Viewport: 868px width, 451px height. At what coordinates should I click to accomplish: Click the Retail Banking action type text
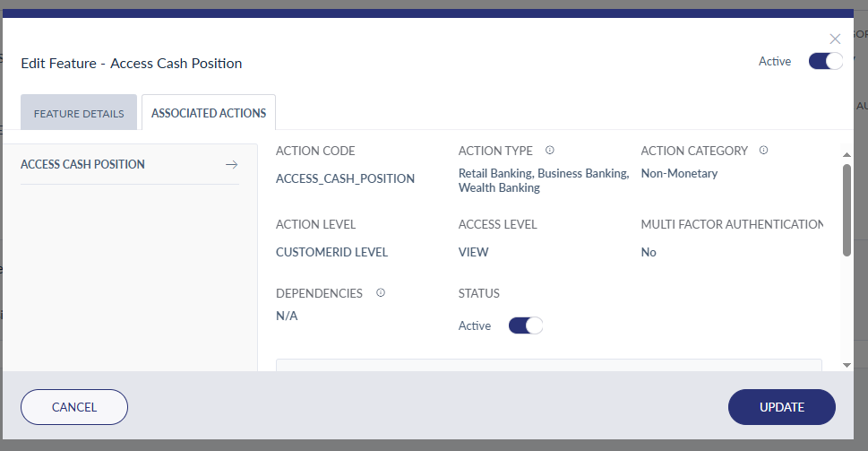point(544,180)
